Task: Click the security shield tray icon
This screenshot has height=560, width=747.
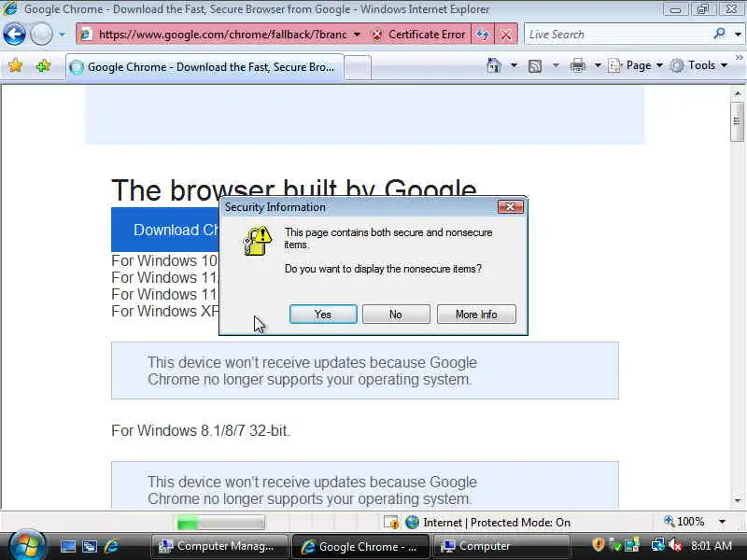Action: point(599,544)
